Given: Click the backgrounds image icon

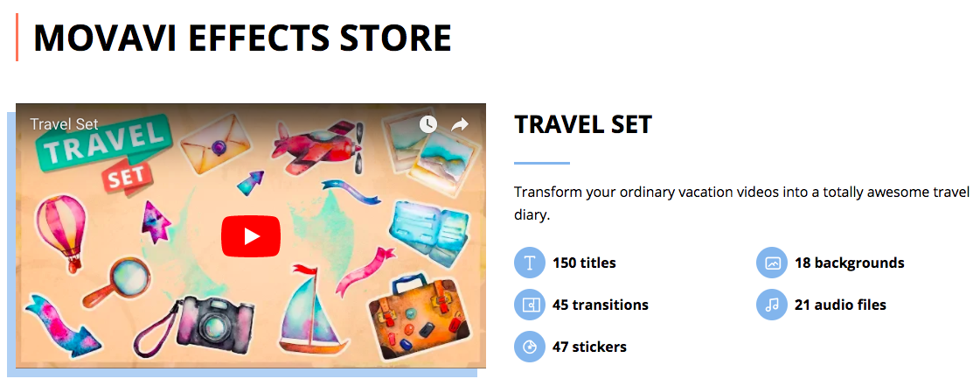Looking at the screenshot, I should 771,263.
